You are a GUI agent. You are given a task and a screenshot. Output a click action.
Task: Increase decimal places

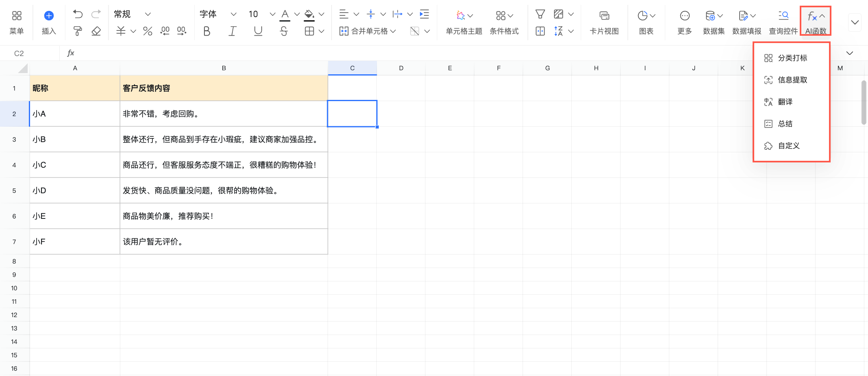[182, 31]
